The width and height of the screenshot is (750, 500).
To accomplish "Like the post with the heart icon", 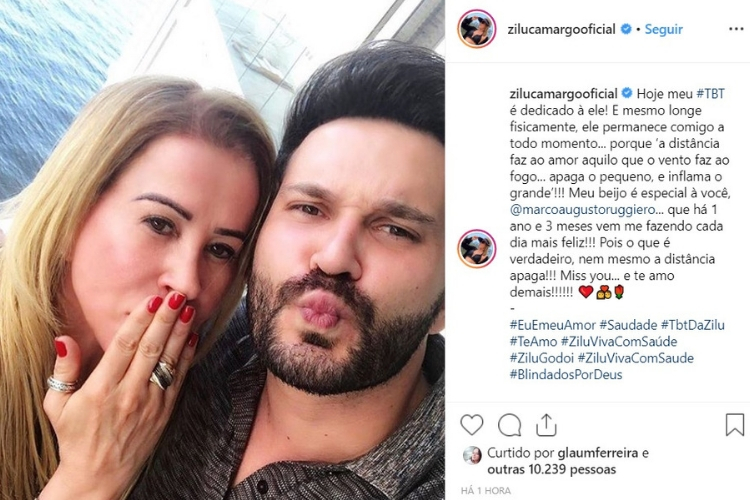I will click(472, 424).
